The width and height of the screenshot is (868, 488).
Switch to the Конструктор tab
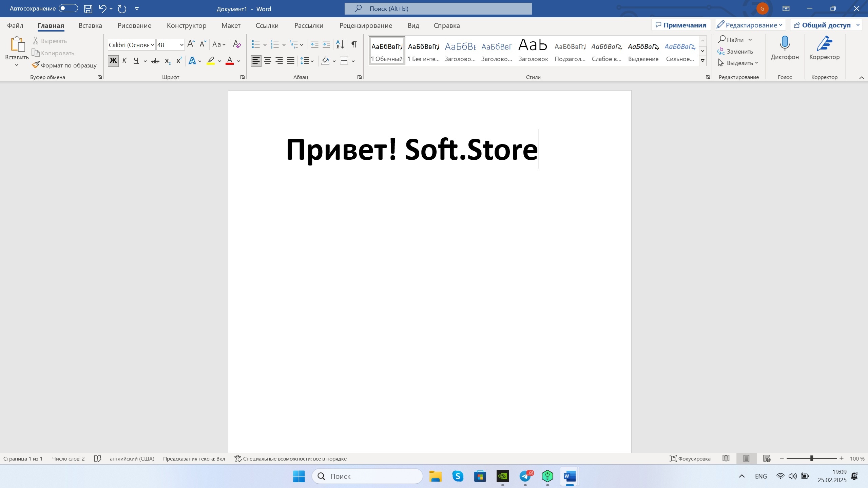click(187, 25)
